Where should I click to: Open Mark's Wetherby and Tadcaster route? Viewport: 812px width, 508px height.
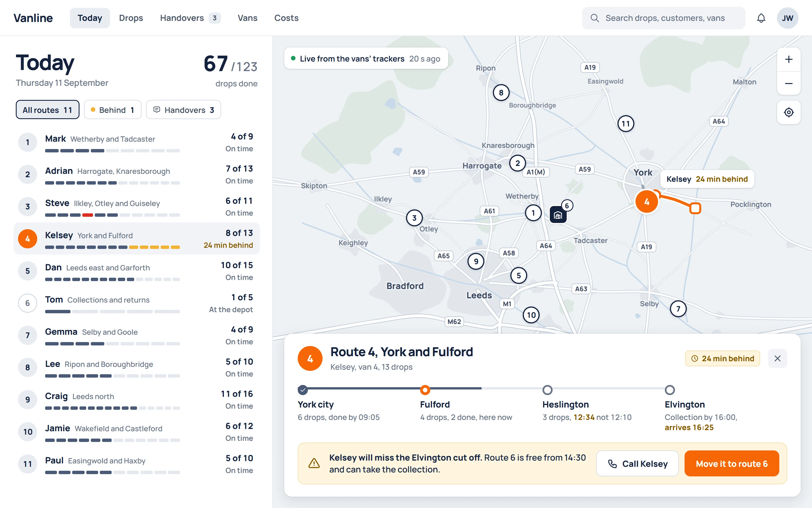(x=136, y=143)
